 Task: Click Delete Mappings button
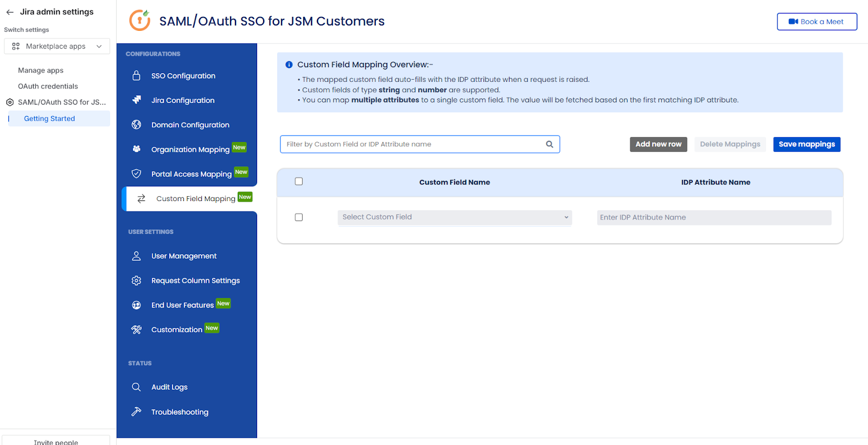click(x=730, y=144)
